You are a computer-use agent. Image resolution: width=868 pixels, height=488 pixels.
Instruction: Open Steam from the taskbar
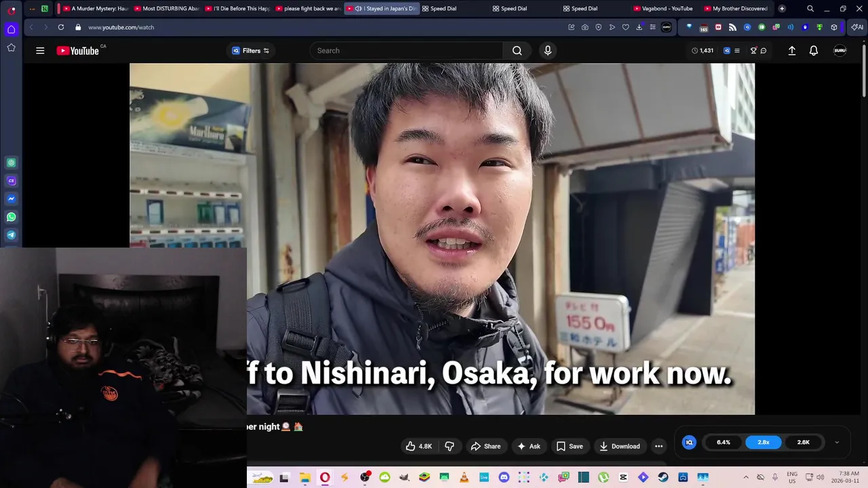(663, 477)
